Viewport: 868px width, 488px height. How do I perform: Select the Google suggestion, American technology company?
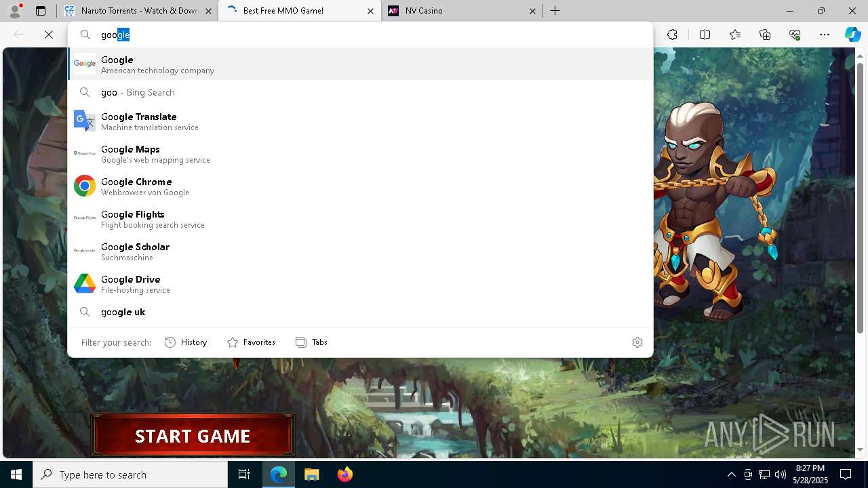(x=360, y=64)
